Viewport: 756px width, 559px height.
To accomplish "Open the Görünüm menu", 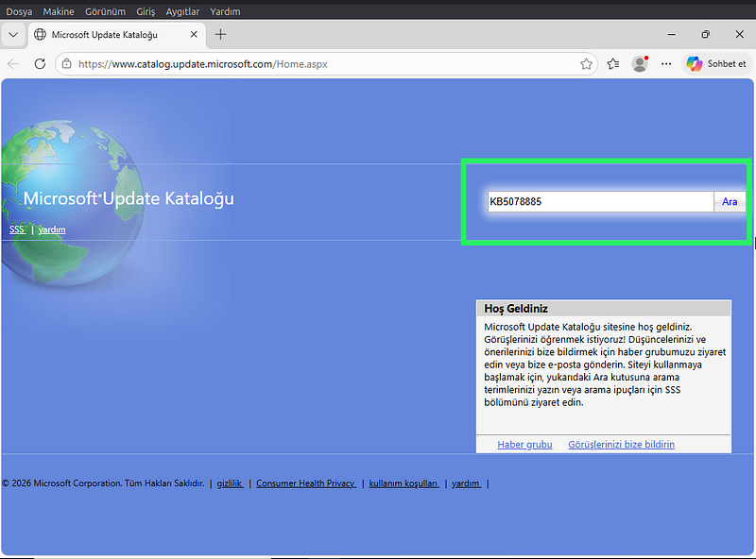I will tap(105, 11).
